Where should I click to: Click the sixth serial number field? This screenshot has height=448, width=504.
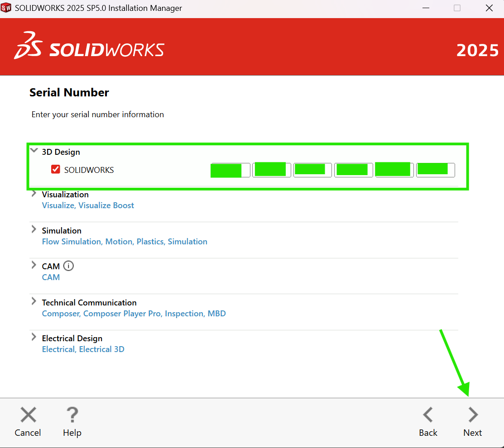point(436,170)
